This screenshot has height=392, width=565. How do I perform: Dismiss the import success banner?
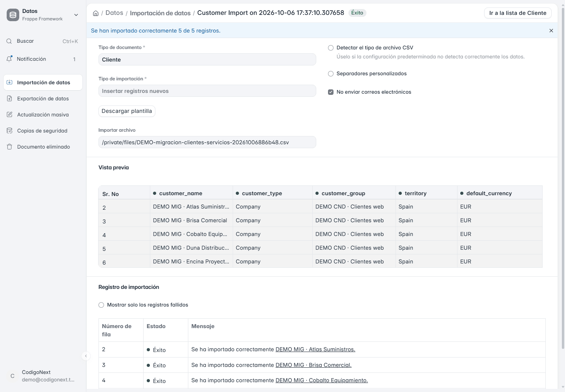coord(551,31)
